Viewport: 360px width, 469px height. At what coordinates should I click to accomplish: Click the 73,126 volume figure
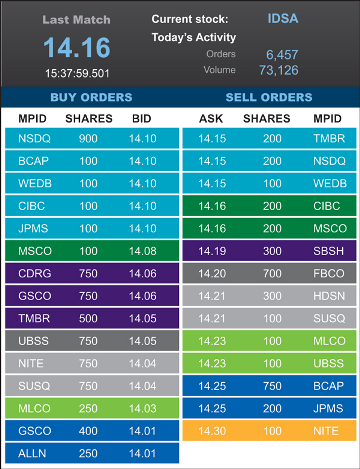pos(279,70)
